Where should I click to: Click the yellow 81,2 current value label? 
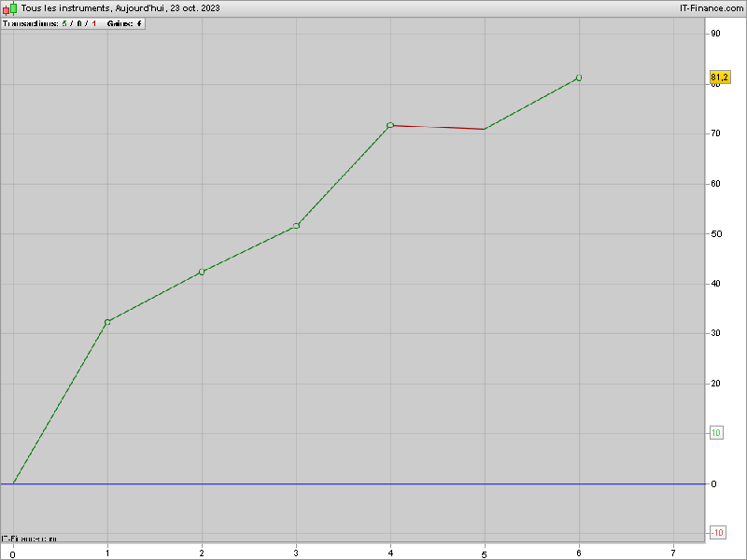[x=719, y=77]
